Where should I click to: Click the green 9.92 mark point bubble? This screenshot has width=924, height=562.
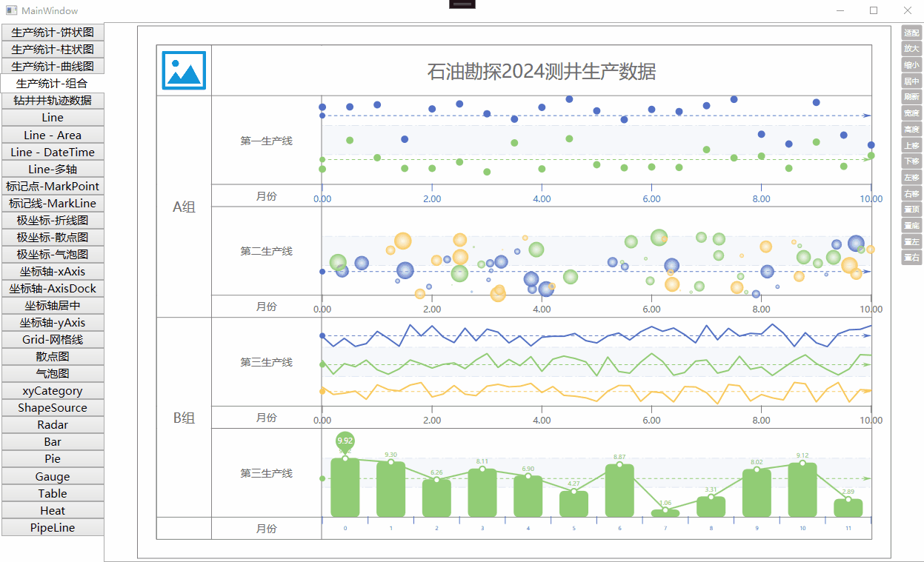coord(345,441)
